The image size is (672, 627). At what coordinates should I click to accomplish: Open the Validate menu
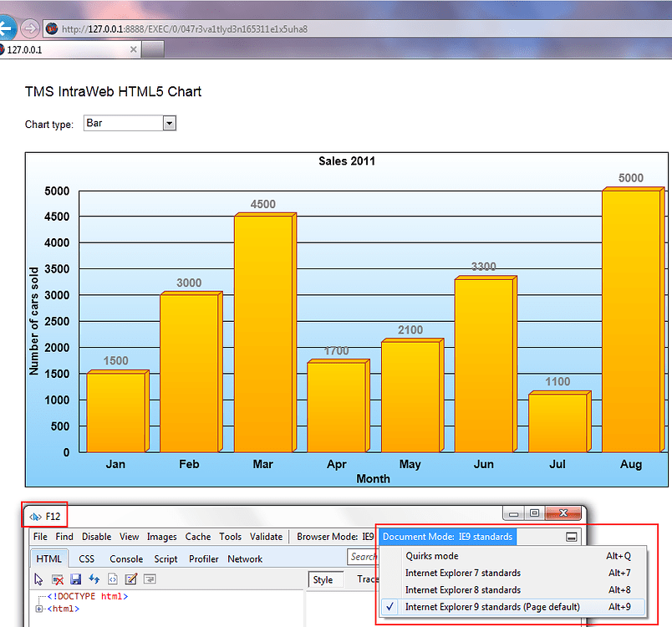coord(267,537)
